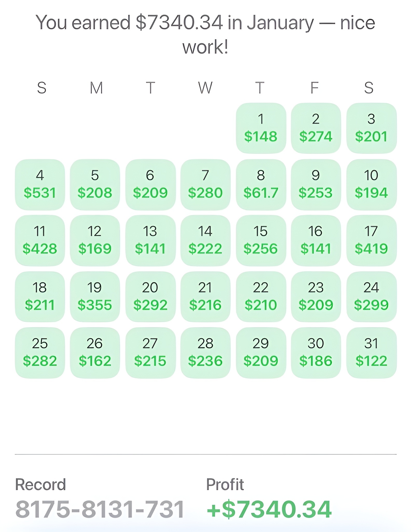Choose January 19 with $355 profit
411x532 pixels.
tap(95, 297)
